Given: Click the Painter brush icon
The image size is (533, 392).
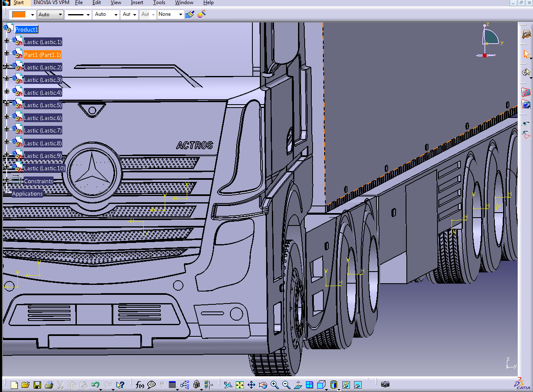Looking at the screenshot, I should 190,14.
